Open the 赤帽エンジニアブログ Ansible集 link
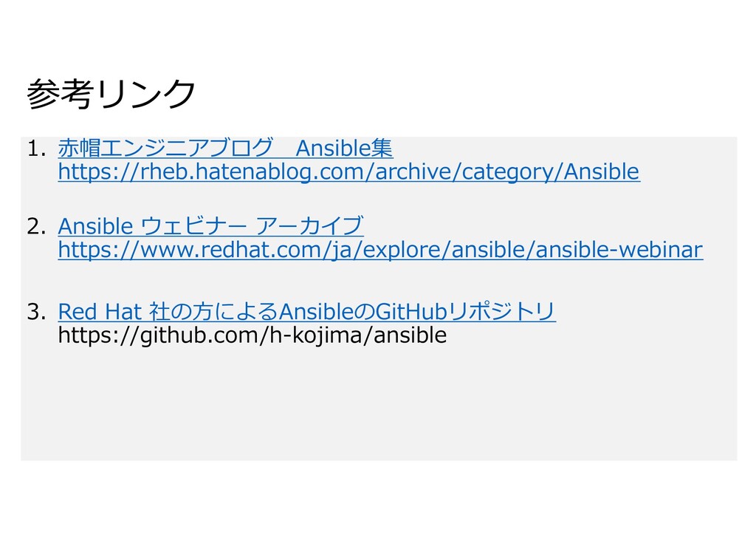The image size is (756, 535). click(225, 148)
